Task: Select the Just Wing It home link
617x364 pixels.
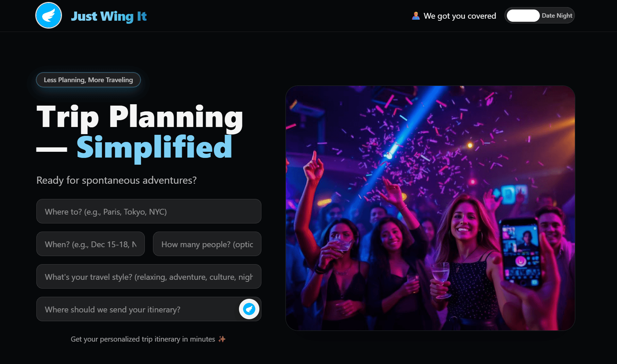Action: click(x=109, y=16)
